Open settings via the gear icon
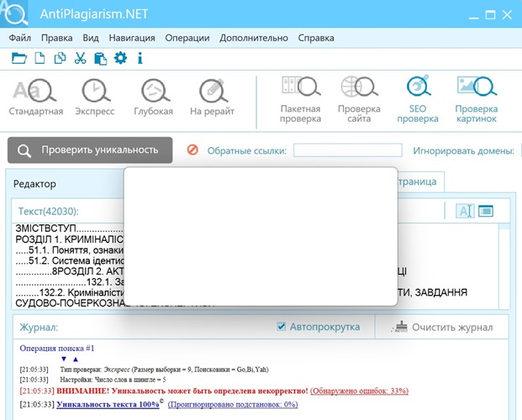 coord(120,58)
